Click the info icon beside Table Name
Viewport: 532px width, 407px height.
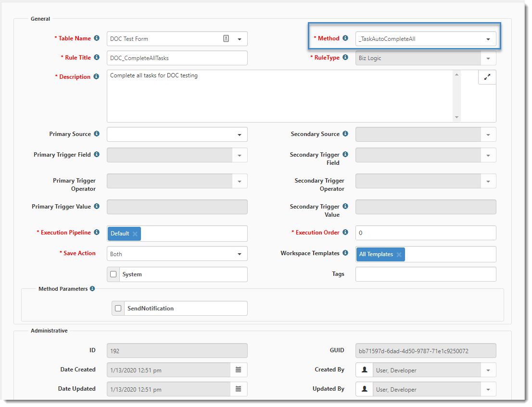[97, 38]
